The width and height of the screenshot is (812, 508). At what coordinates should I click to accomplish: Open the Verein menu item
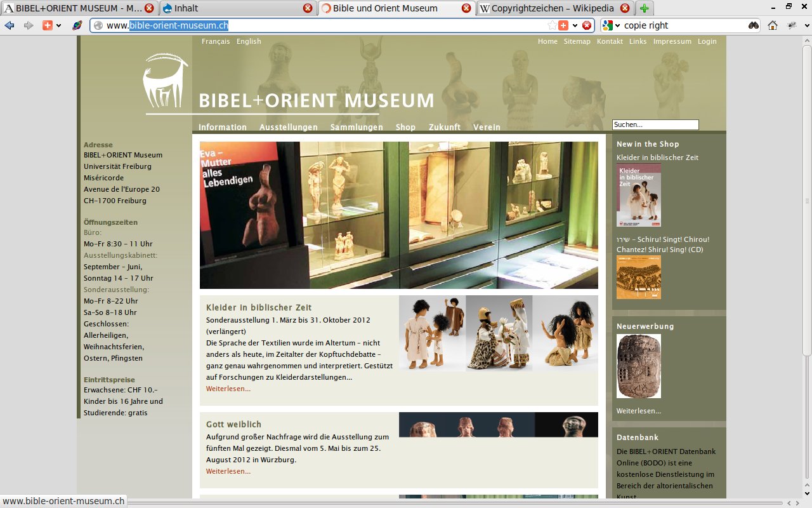click(487, 127)
